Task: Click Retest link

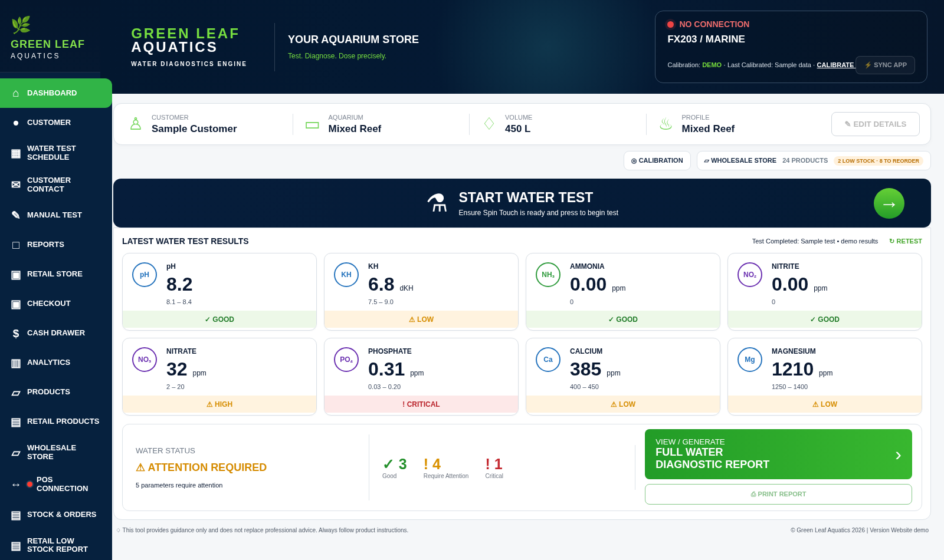Action: coord(906,241)
